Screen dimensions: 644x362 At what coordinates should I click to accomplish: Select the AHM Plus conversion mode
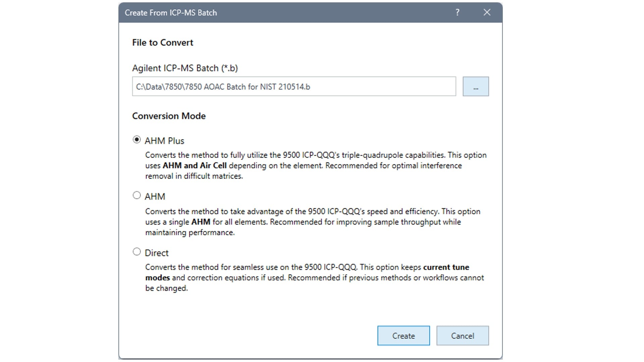[x=137, y=140]
